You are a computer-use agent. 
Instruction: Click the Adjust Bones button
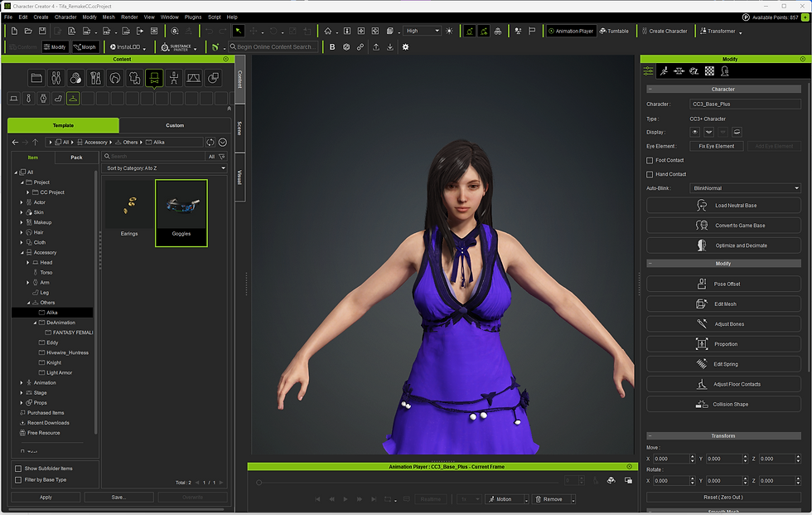tap(723, 324)
